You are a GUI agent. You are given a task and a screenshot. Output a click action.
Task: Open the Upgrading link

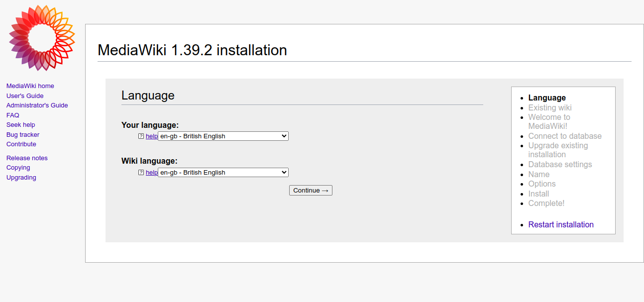coord(21,178)
